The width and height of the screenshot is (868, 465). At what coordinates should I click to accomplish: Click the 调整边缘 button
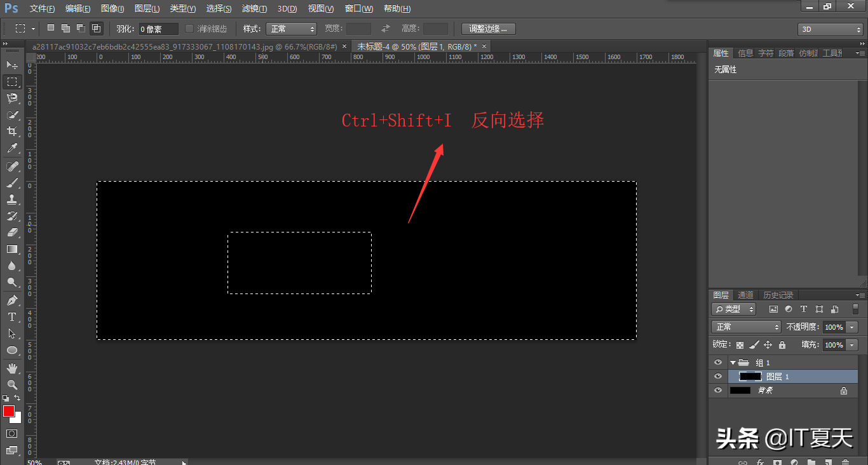[x=488, y=29]
